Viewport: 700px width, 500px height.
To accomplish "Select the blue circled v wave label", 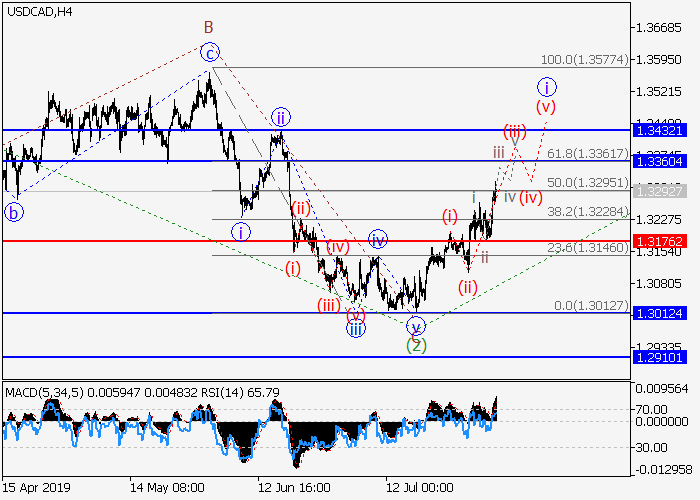I will 417,325.
